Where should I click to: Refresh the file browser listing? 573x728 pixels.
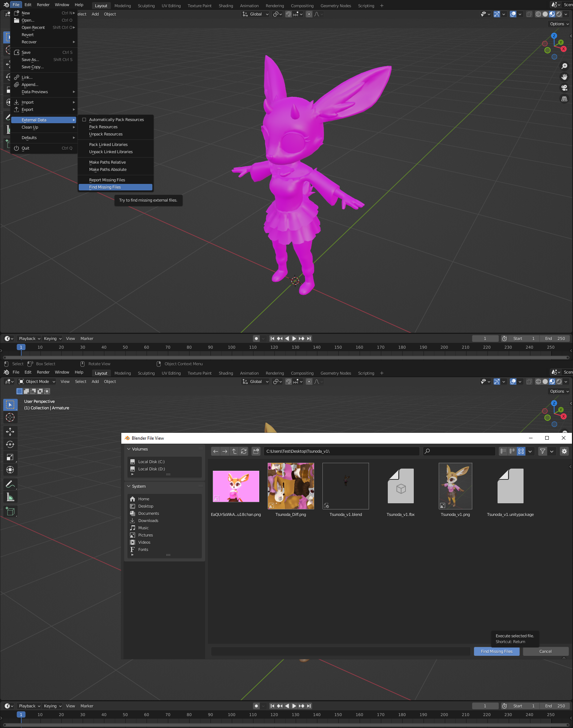[x=244, y=451]
